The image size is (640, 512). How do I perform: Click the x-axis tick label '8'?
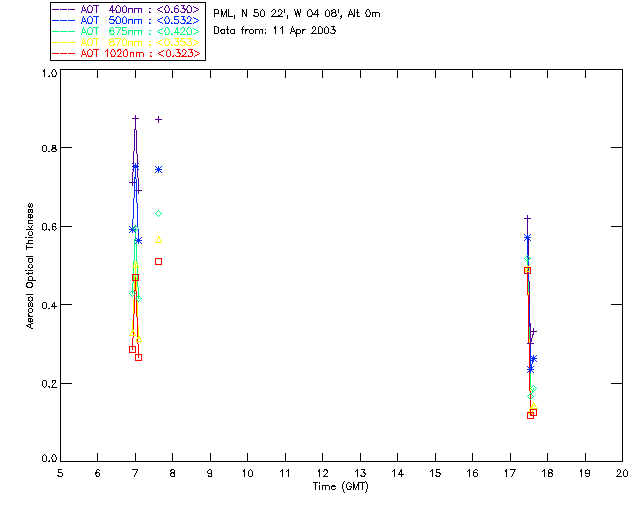point(173,473)
